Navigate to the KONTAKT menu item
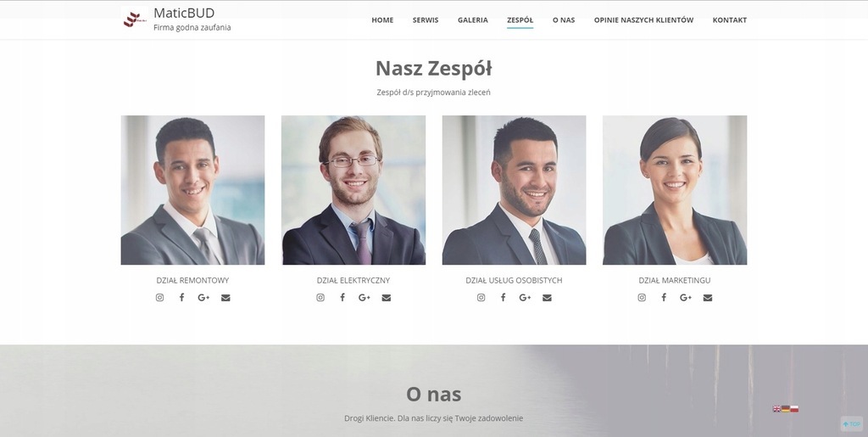Image resolution: width=868 pixels, height=437 pixels. pyautogui.click(x=730, y=20)
